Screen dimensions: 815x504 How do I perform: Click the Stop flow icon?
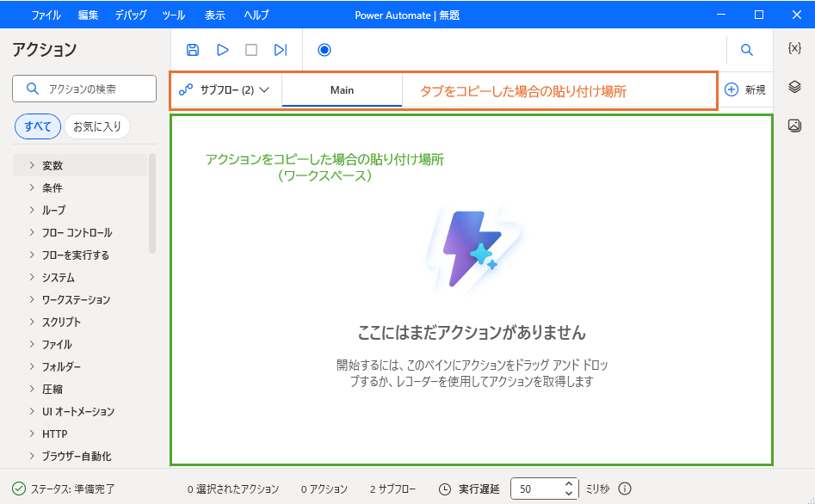(251, 50)
